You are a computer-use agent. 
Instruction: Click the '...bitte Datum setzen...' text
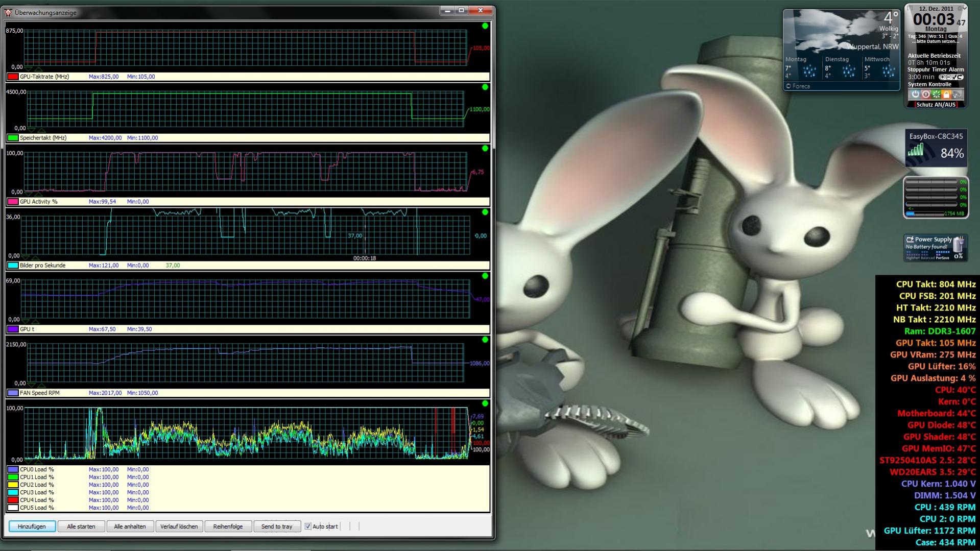[936, 41]
